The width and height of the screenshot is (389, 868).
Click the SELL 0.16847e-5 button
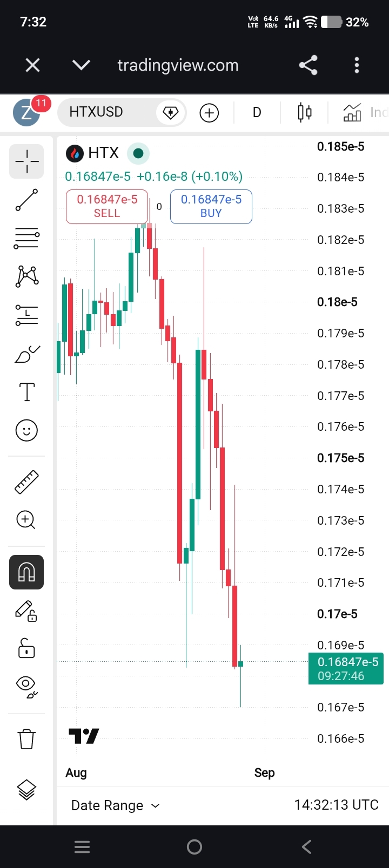coord(107,206)
